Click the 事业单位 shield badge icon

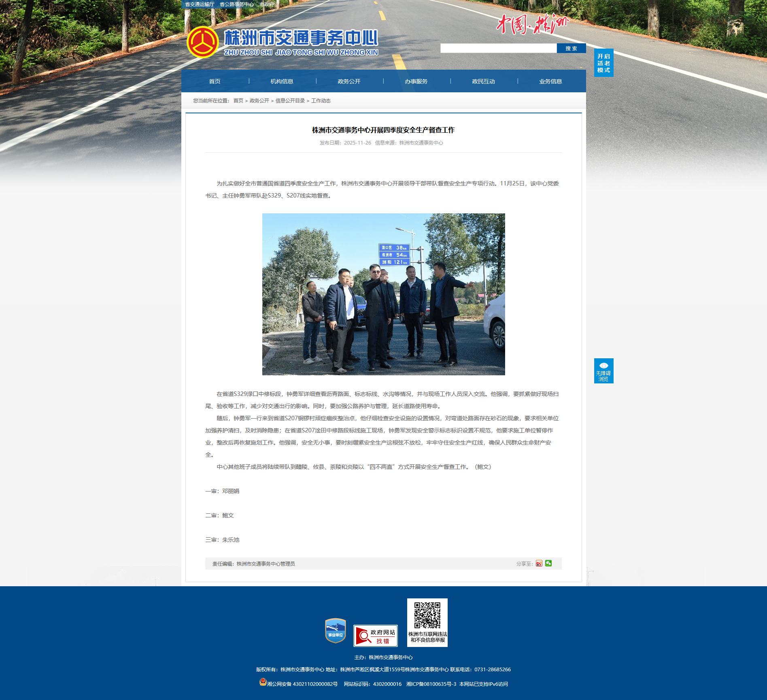[335, 630]
